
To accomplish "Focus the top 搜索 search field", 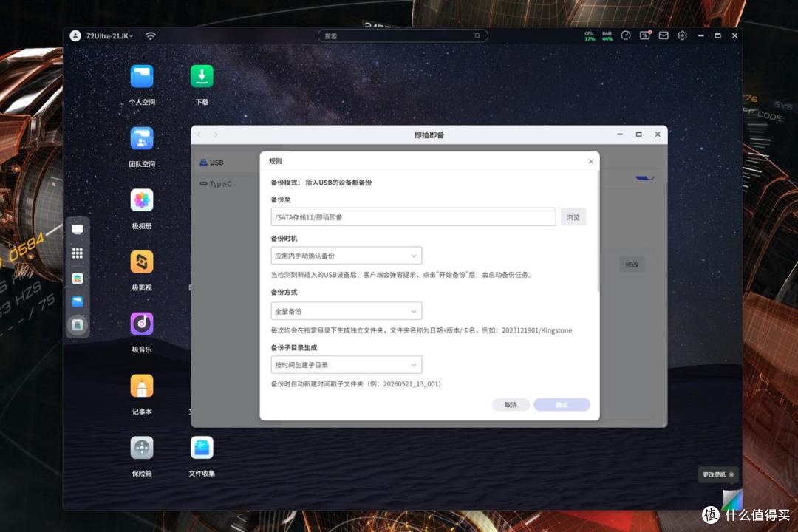I will click(x=403, y=35).
